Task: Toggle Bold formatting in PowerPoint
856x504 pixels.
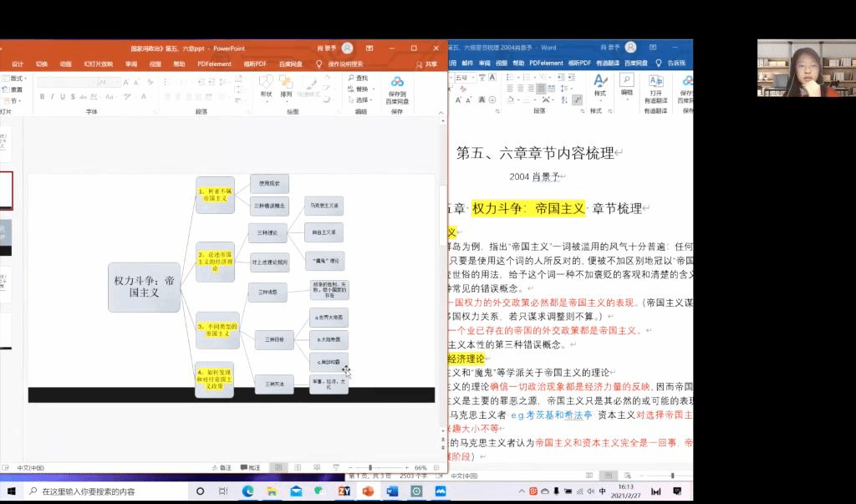Action: coord(41,97)
